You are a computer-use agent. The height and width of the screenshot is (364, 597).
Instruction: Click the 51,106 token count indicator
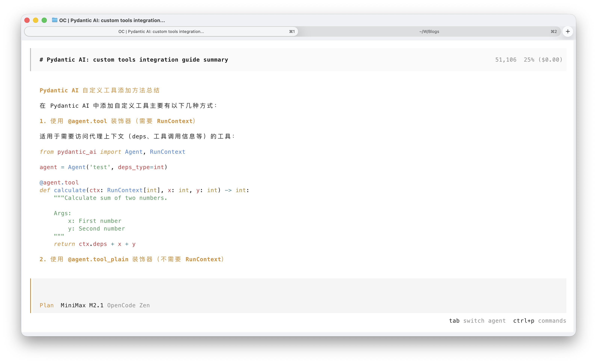[506, 60]
